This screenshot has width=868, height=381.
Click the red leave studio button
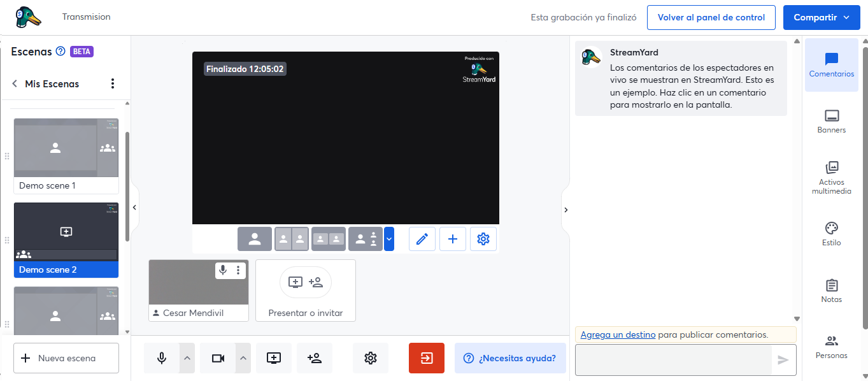[426, 358]
